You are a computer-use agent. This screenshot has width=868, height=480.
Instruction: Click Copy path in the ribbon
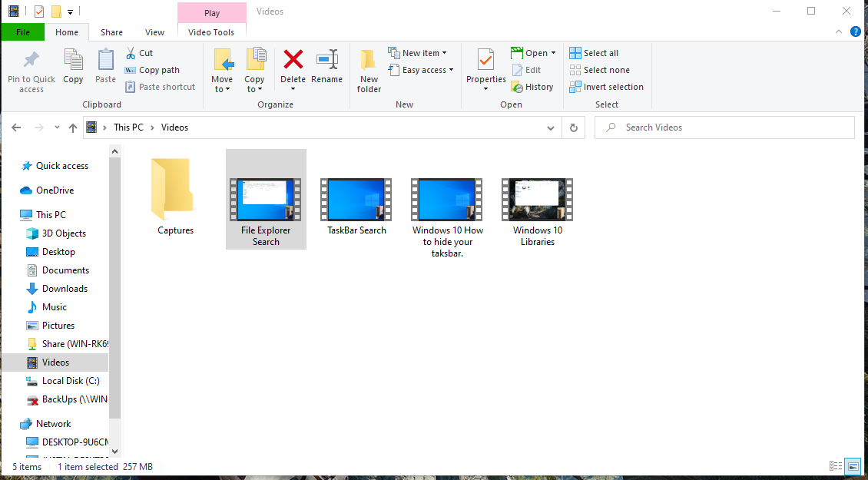[152, 71]
